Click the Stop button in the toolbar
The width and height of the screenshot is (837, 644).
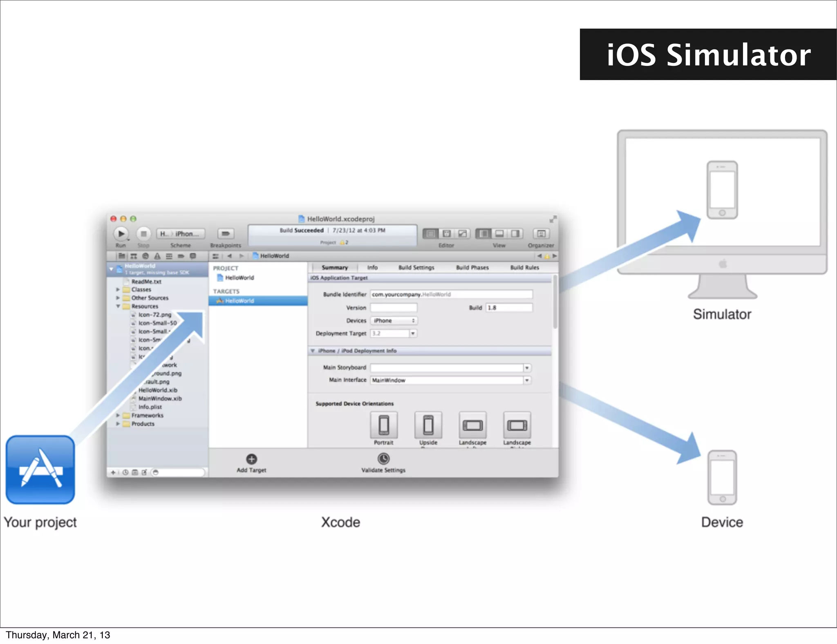point(143,234)
